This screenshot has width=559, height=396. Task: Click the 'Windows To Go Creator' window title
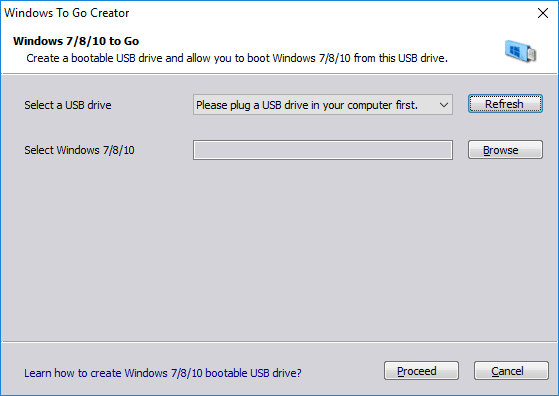click(66, 13)
